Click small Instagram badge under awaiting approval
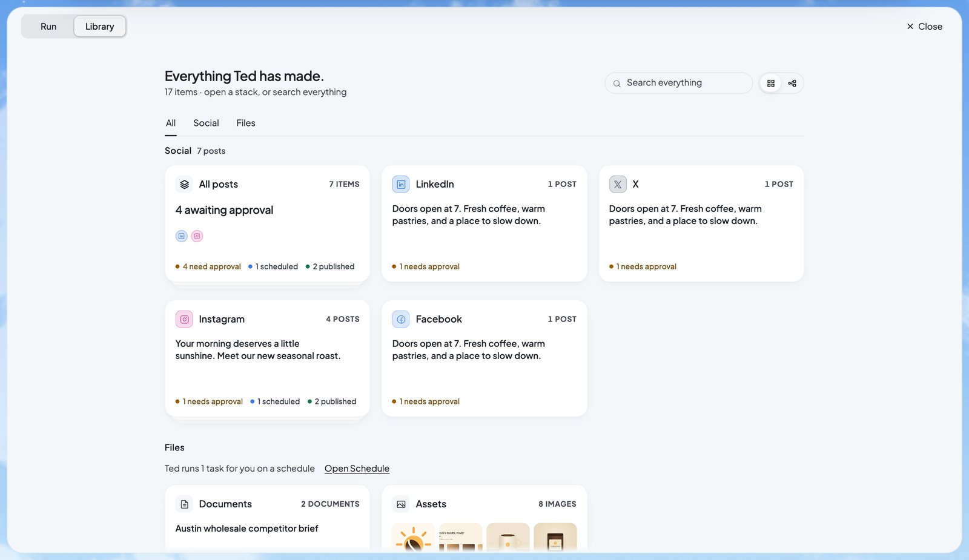969x560 pixels. pos(197,236)
